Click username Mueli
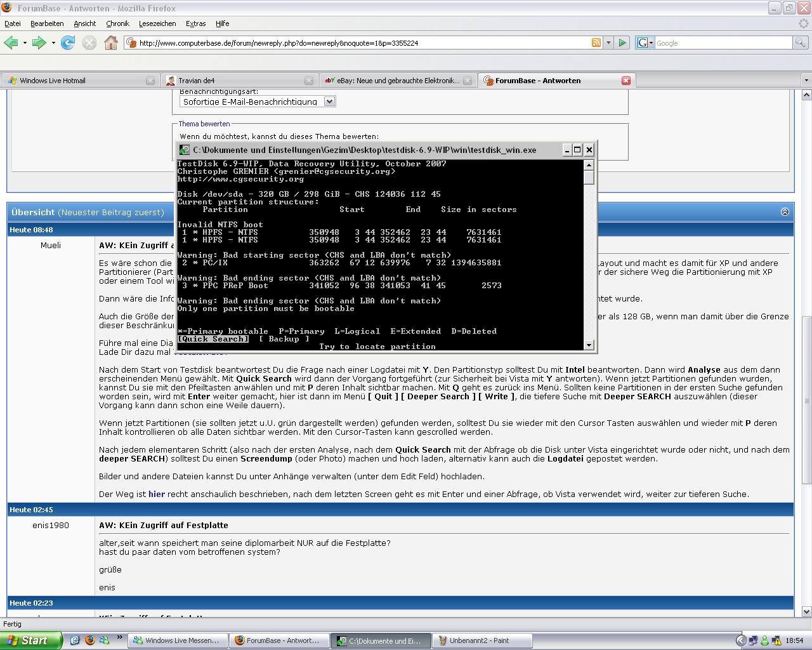The height and width of the screenshot is (650, 812). (51, 245)
